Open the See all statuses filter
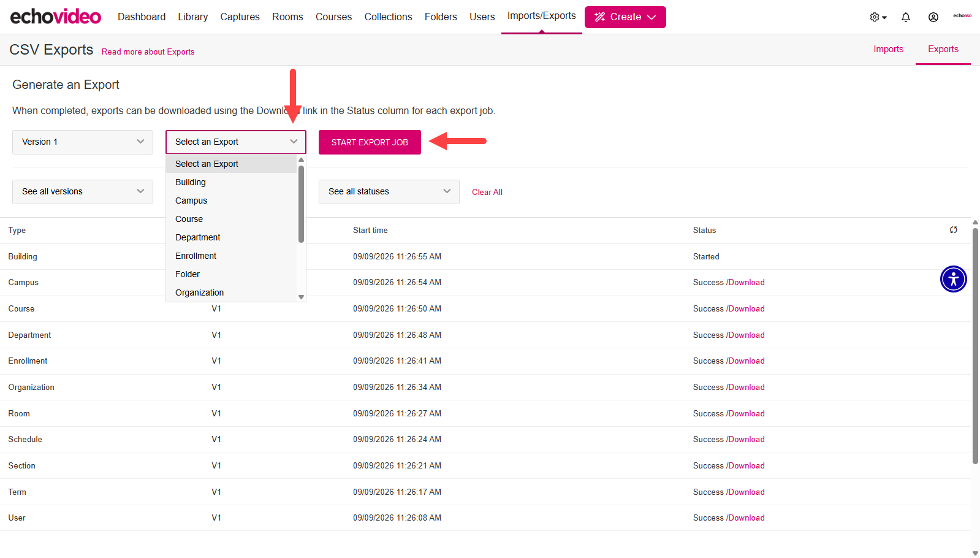 (389, 192)
